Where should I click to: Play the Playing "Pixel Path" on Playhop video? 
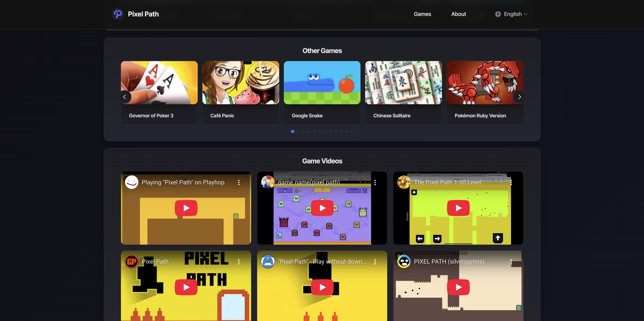pos(186,208)
